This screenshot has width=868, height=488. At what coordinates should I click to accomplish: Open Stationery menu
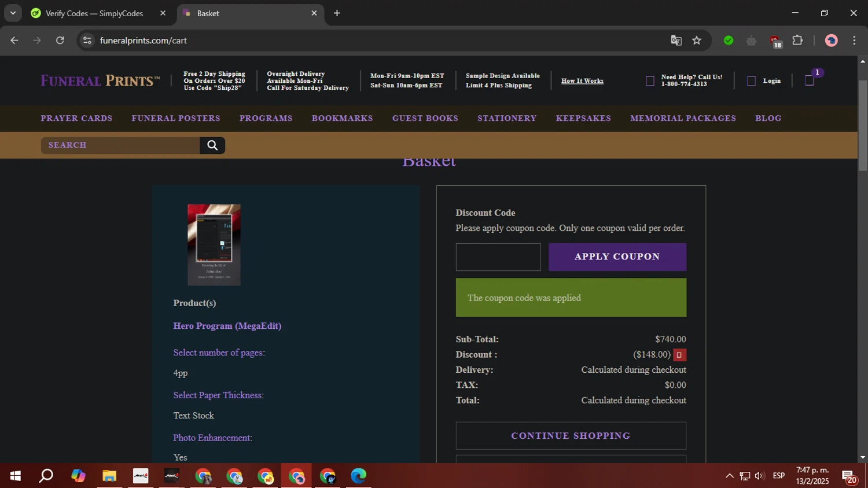(507, 118)
